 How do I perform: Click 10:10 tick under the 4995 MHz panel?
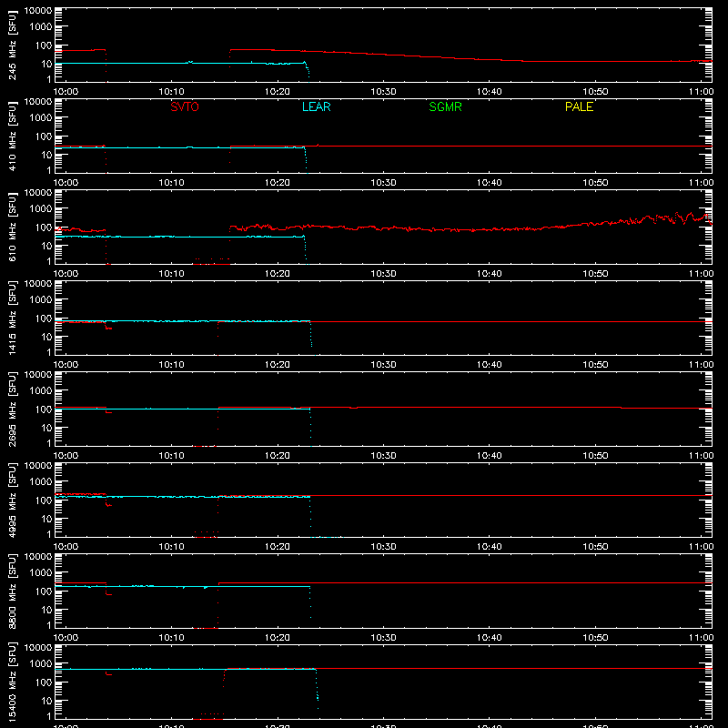[171, 547]
